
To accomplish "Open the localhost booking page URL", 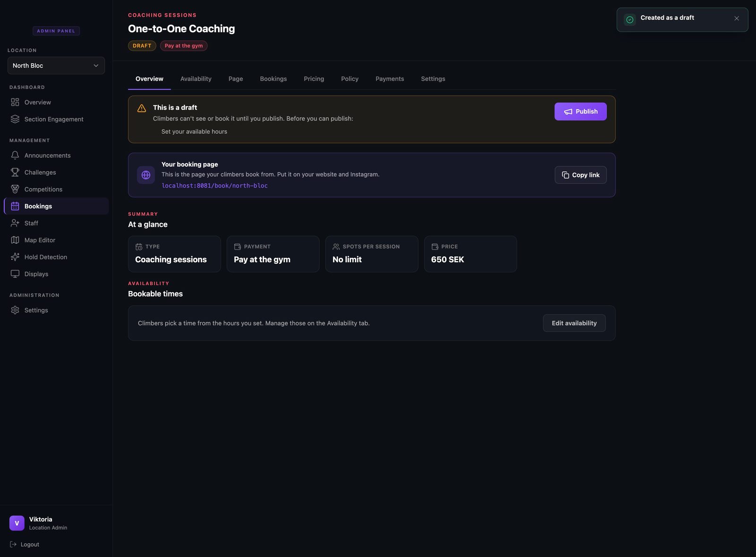I will click(215, 186).
